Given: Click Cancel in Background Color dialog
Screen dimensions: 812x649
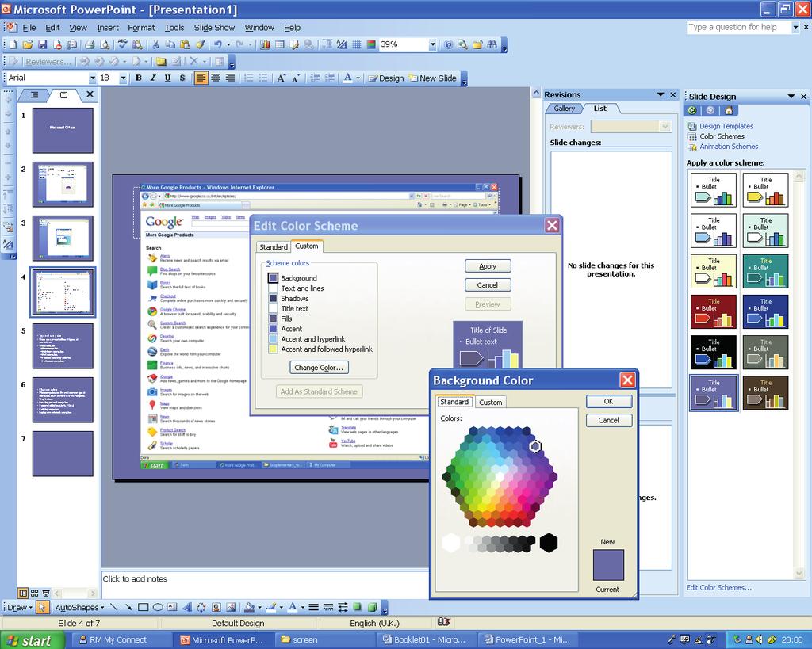Looking at the screenshot, I should click(x=608, y=420).
